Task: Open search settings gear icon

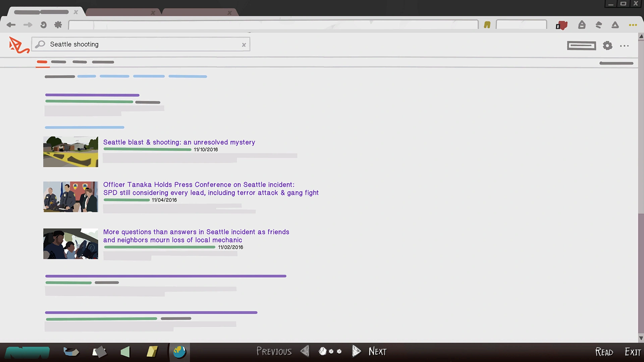Action: point(607,46)
